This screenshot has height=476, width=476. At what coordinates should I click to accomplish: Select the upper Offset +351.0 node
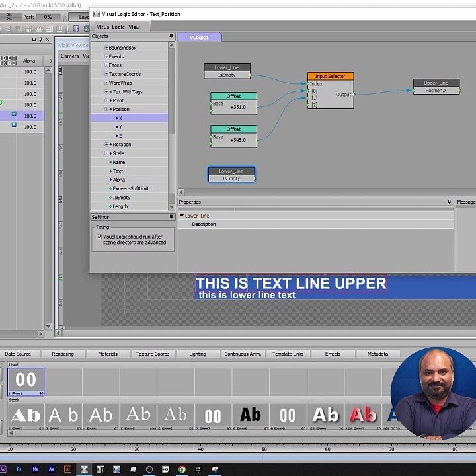pos(233,103)
